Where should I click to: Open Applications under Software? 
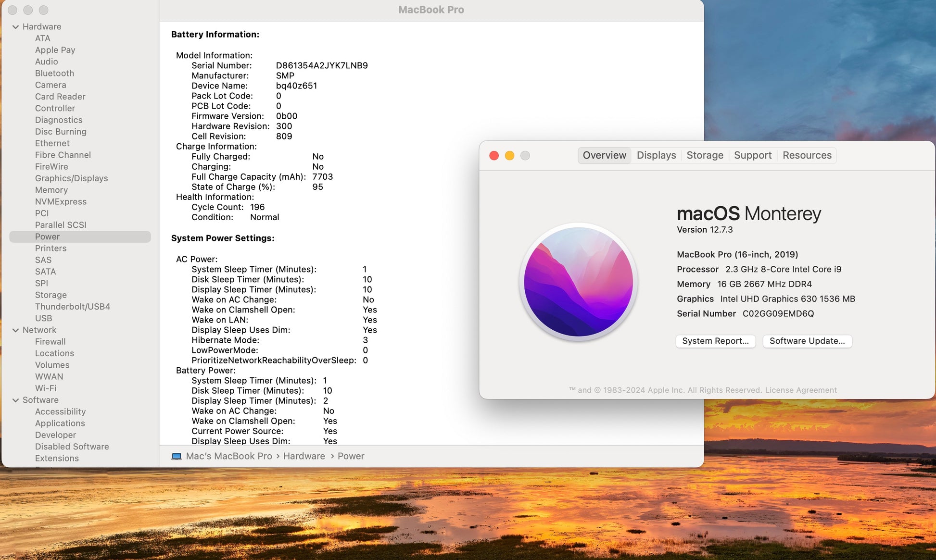(x=60, y=423)
